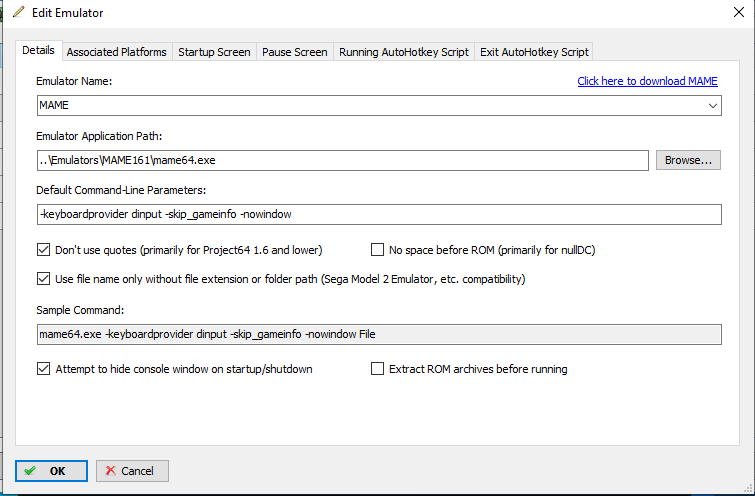Toggle Use file name only without extension checkbox
Screen dimensions: 755x496
[x=43, y=279]
